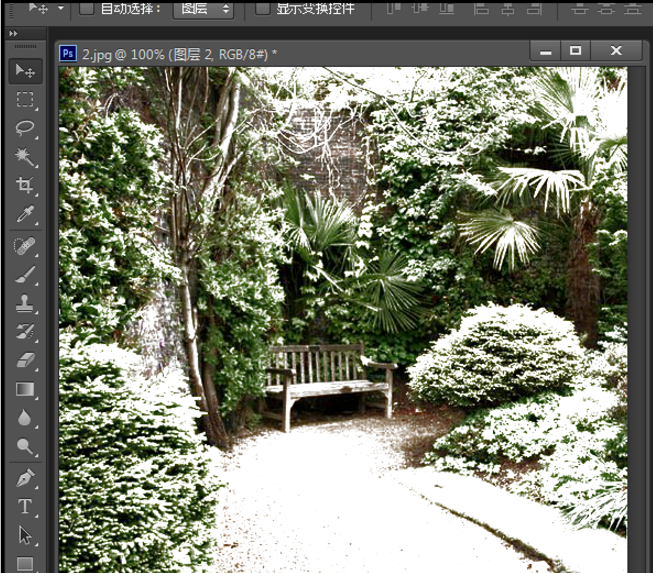Image resolution: width=653 pixels, height=573 pixels.
Task: Select the Gradient tool
Action: coord(25,389)
